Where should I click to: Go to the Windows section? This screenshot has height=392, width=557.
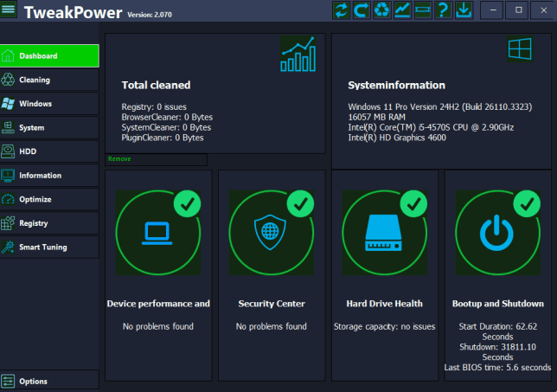coord(49,104)
